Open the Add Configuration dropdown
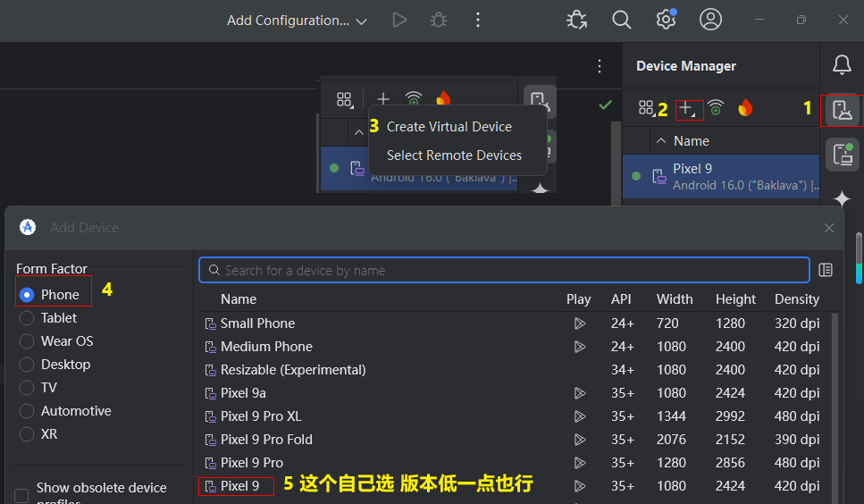This screenshot has width=864, height=504. 297,21
